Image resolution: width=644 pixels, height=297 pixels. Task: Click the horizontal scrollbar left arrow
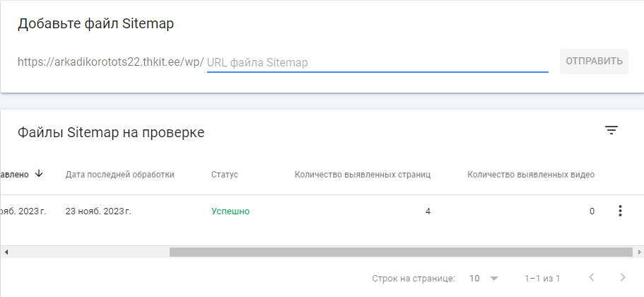coord(6,252)
